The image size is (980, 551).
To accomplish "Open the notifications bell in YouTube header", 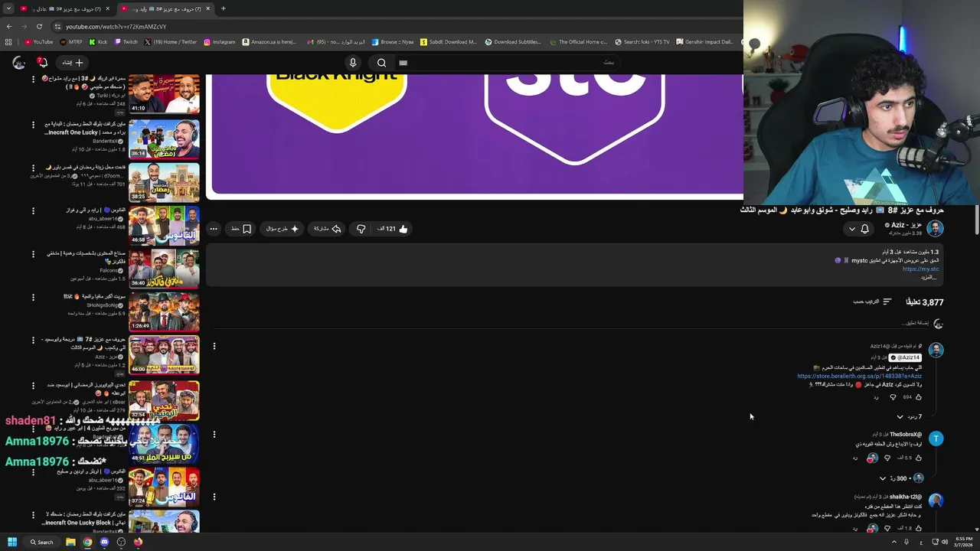I will (43, 63).
